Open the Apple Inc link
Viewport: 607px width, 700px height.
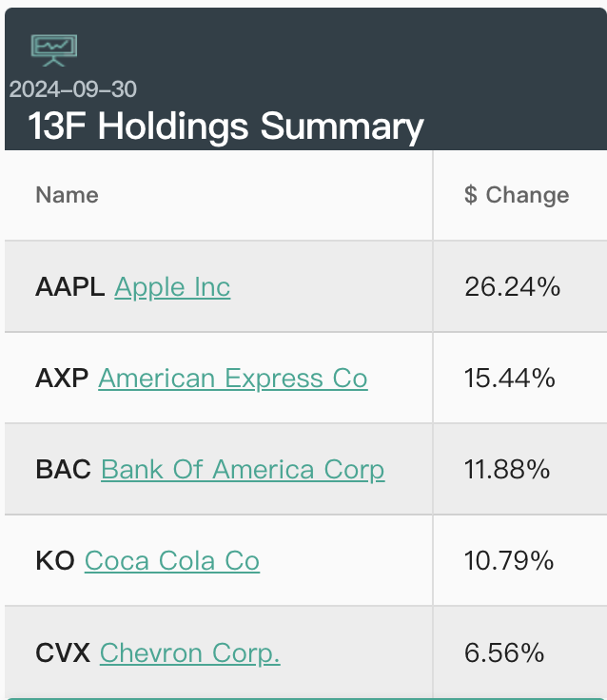(172, 287)
